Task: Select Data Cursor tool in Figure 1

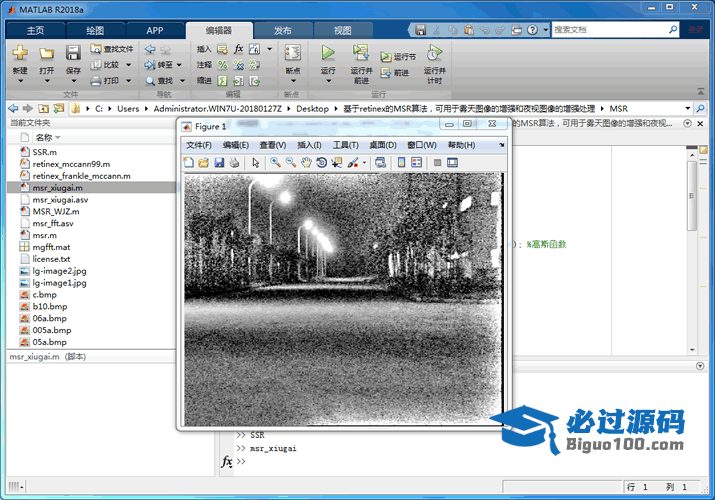Action: tap(337, 162)
